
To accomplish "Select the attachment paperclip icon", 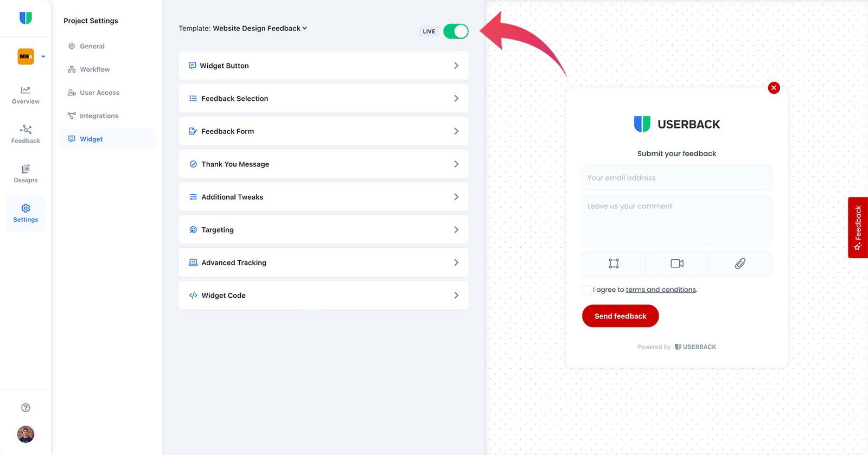I will coord(740,264).
